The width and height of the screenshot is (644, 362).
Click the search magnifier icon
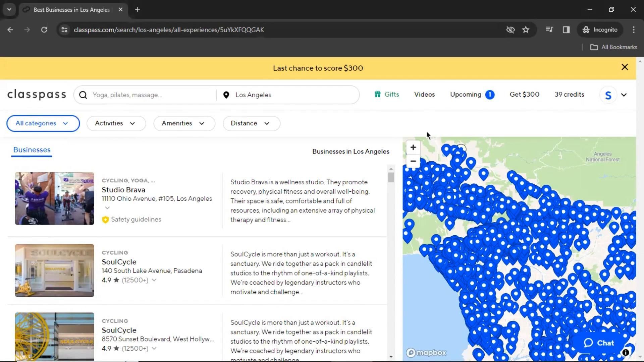pyautogui.click(x=83, y=95)
